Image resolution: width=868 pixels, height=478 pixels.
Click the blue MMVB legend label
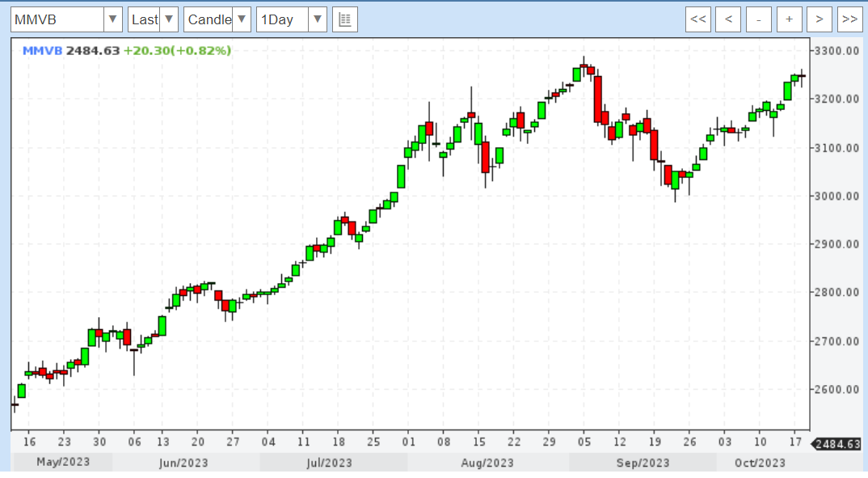[42, 50]
